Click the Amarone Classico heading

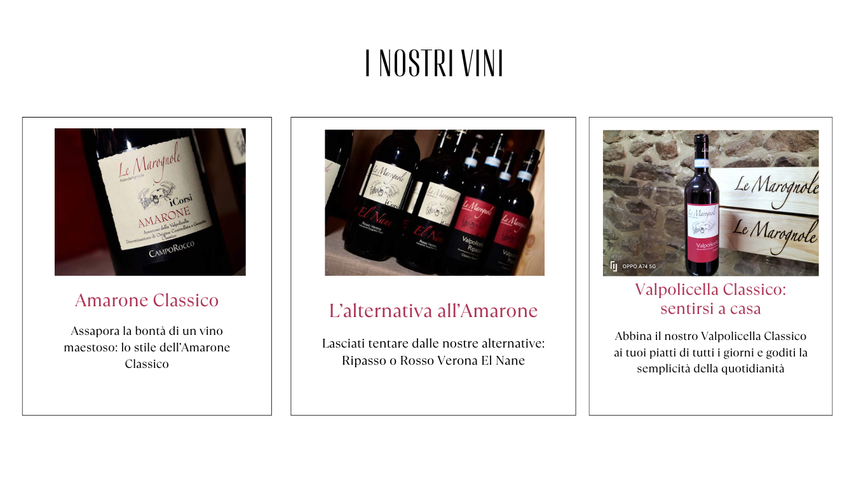147,300
